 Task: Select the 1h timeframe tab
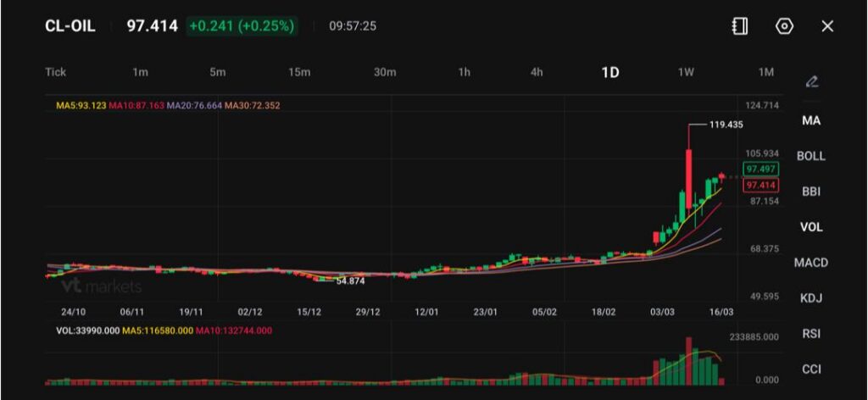click(x=464, y=72)
